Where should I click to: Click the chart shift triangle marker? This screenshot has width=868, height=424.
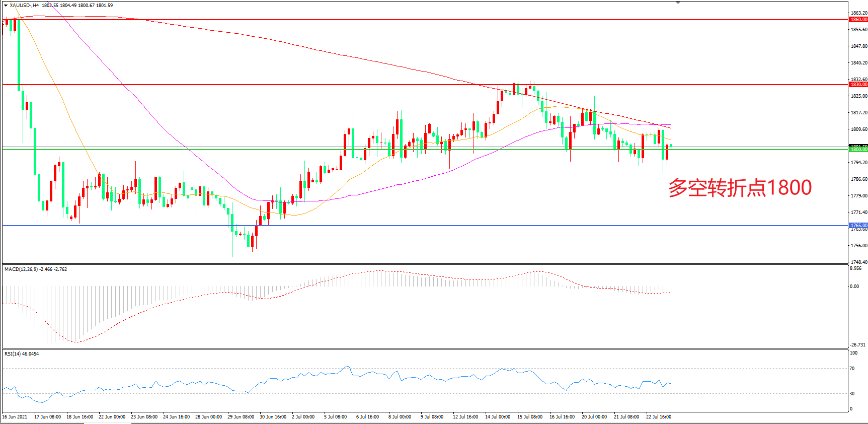678,3
